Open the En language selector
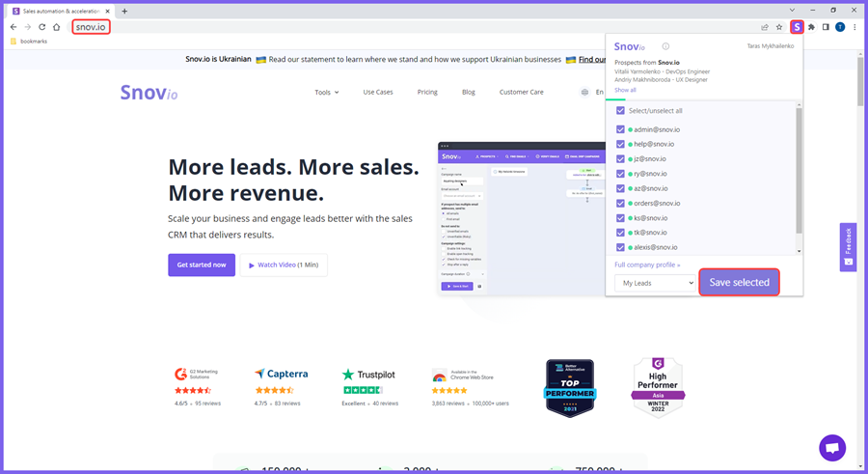868x474 pixels. [600, 92]
